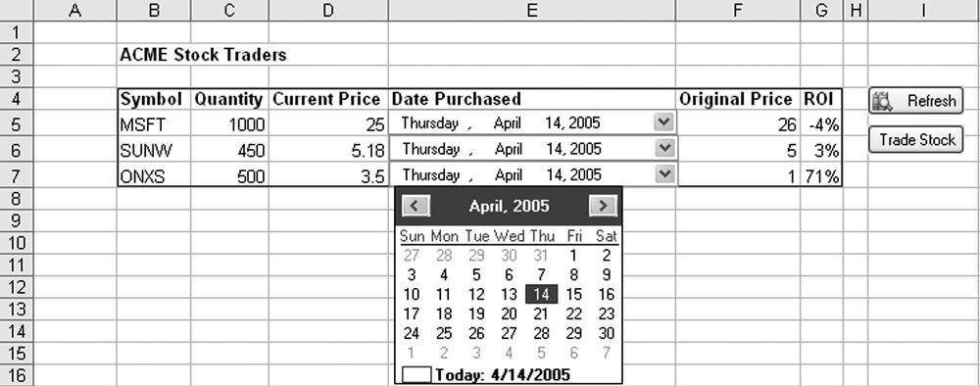Choose April 30 on the calendar
This screenshot has width=980, height=386.
[x=607, y=333]
